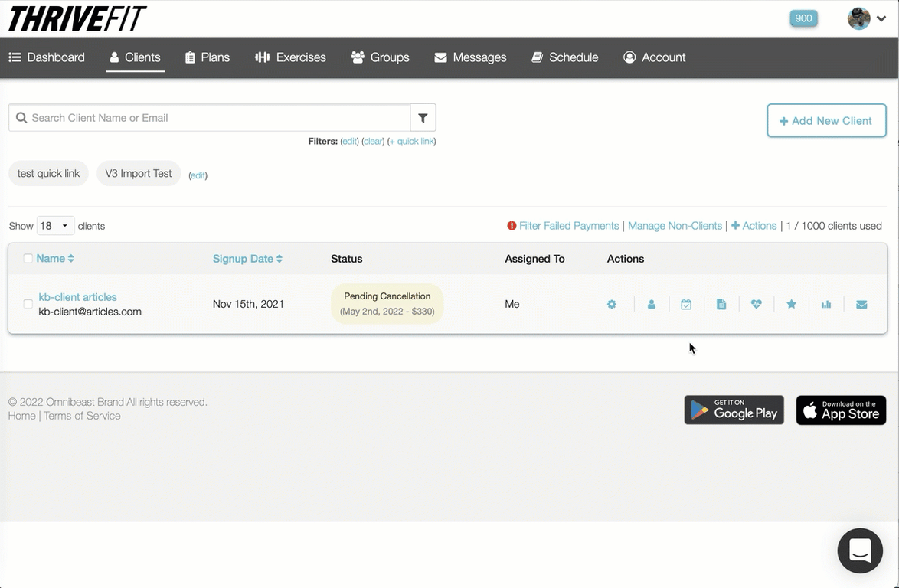Image resolution: width=899 pixels, height=588 pixels.
Task: Check the kb-client articles row checkbox
Action: coord(28,304)
